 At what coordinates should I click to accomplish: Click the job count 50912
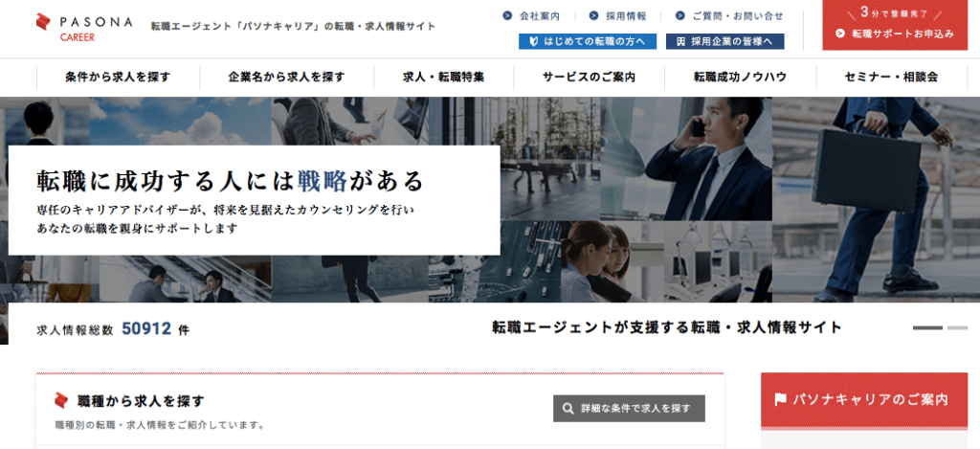(x=146, y=328)
